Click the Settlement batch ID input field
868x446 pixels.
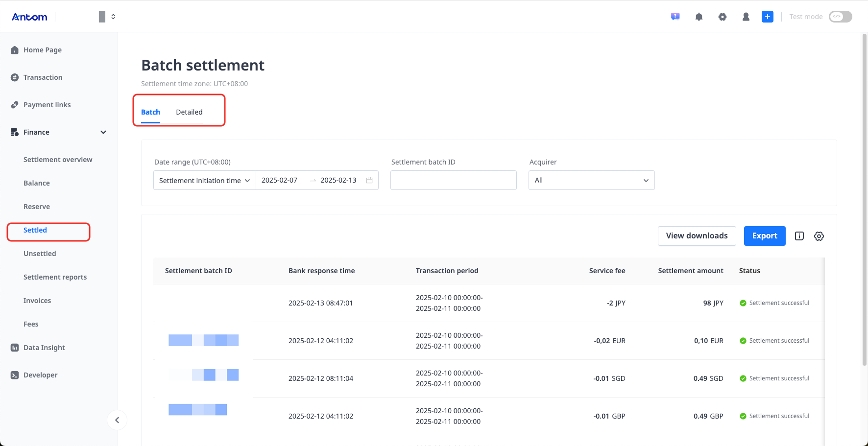pyautogui.click(x=453, y=180)
